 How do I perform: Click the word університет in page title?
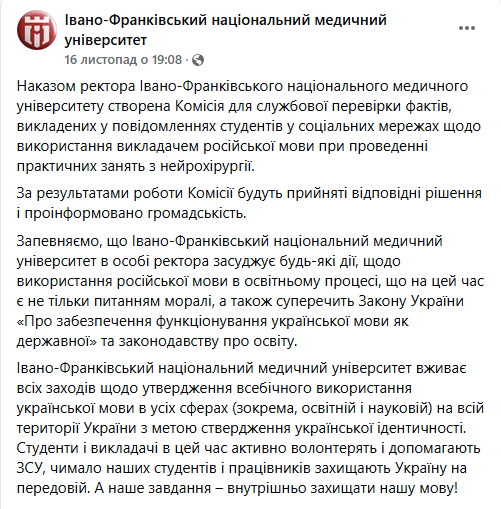click(x=106, y=40)
